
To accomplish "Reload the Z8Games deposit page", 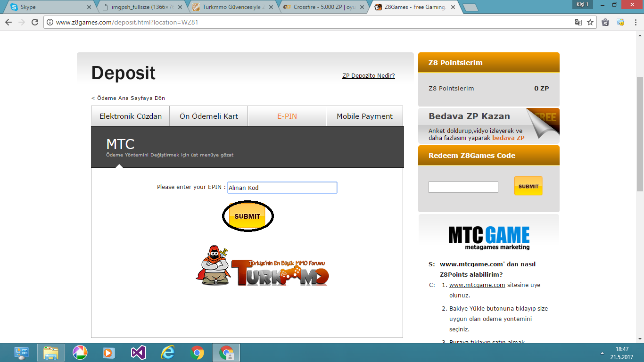I will pos(35,22).
